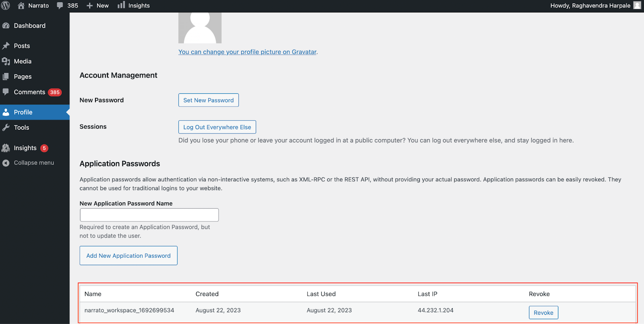
Task: Click the 44.232.1.204 IP address cell
Action: point(436,310)
